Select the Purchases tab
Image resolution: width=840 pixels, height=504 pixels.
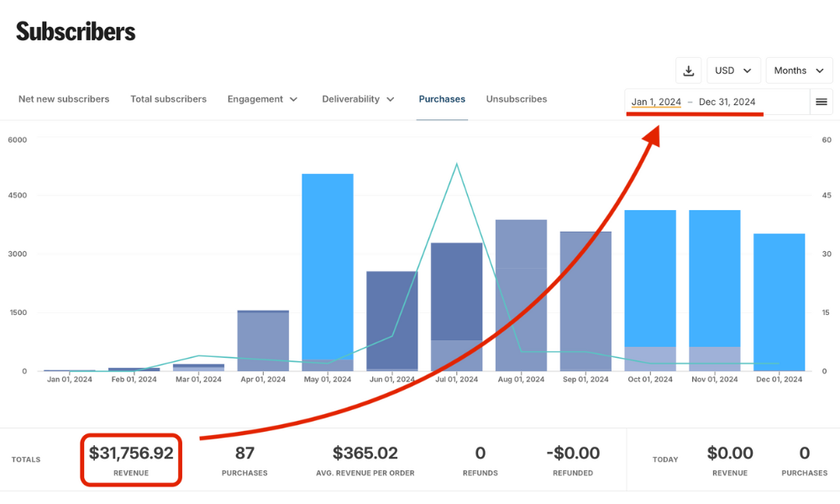point(442,99)
